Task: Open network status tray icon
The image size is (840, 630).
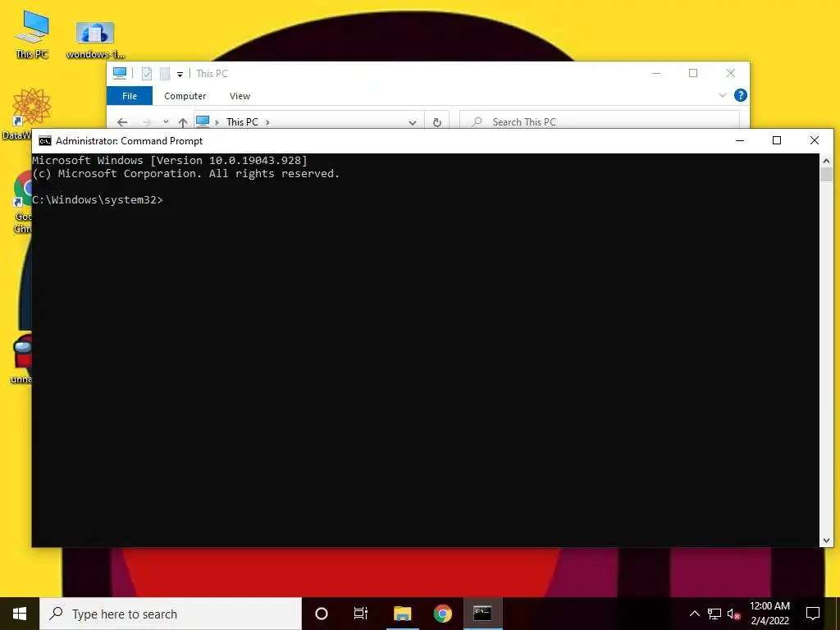Action: [714, 614]
